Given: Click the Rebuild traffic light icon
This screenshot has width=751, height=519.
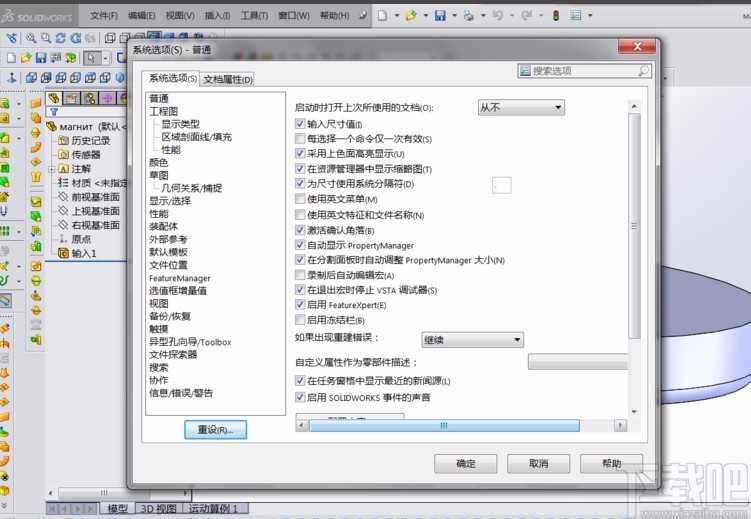Looking at the screenshot, I should (x=556, y=15).
